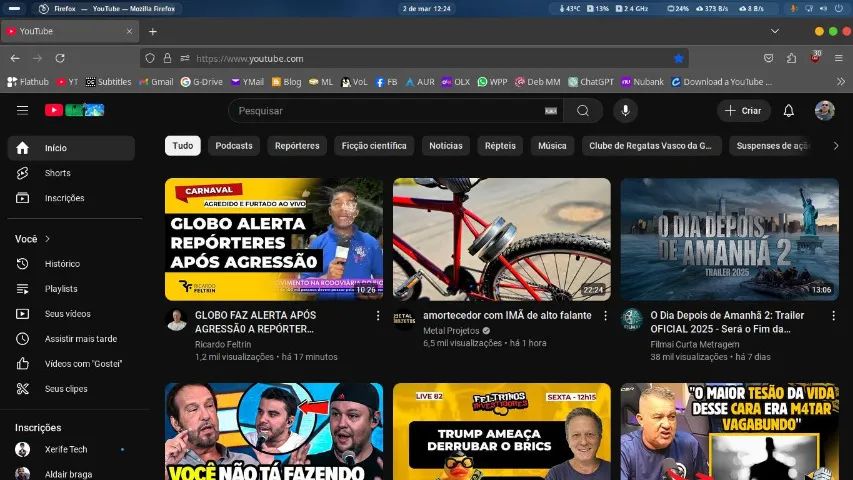The width and height of the screenshot is (853, 480).
Task: Select the Notícias filter chip
Action: [x=446, y=146]
